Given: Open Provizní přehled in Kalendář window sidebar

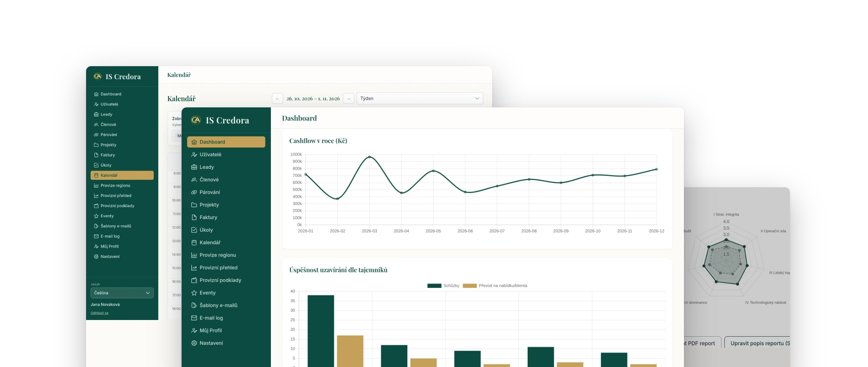Looking at the screenshot, I should [122, 196].
